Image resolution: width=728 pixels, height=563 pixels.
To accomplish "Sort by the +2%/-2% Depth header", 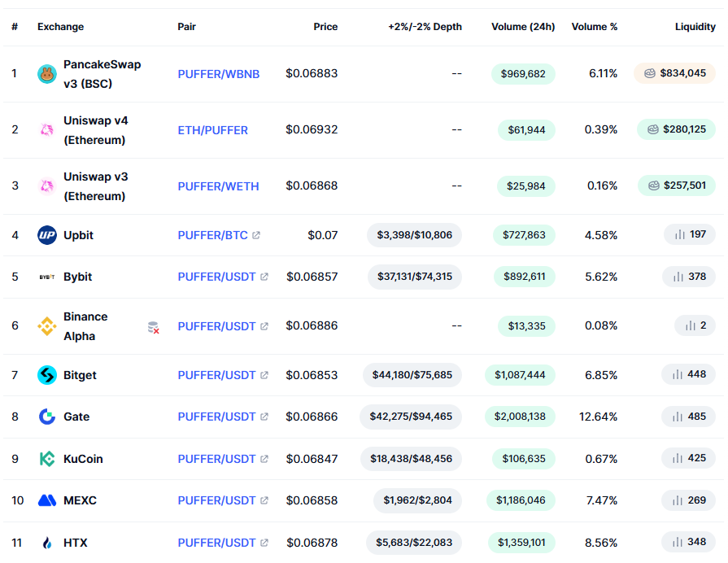I will point(425,27).
